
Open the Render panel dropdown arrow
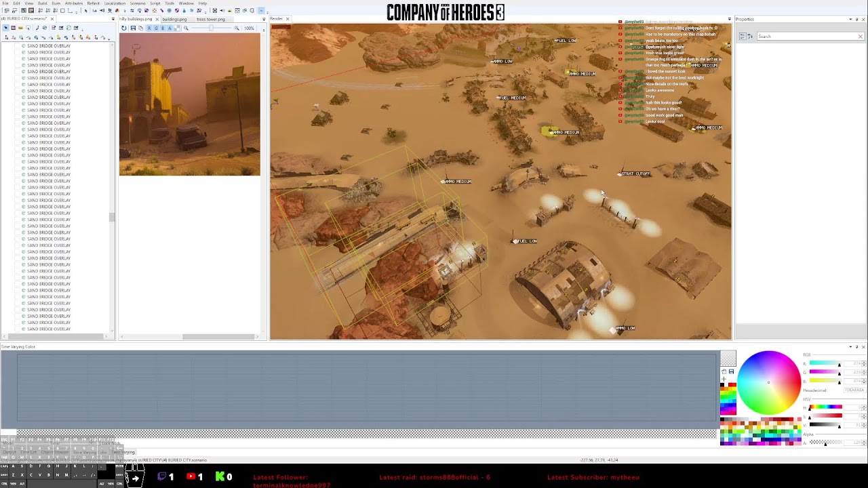click(x=730, y=19)
